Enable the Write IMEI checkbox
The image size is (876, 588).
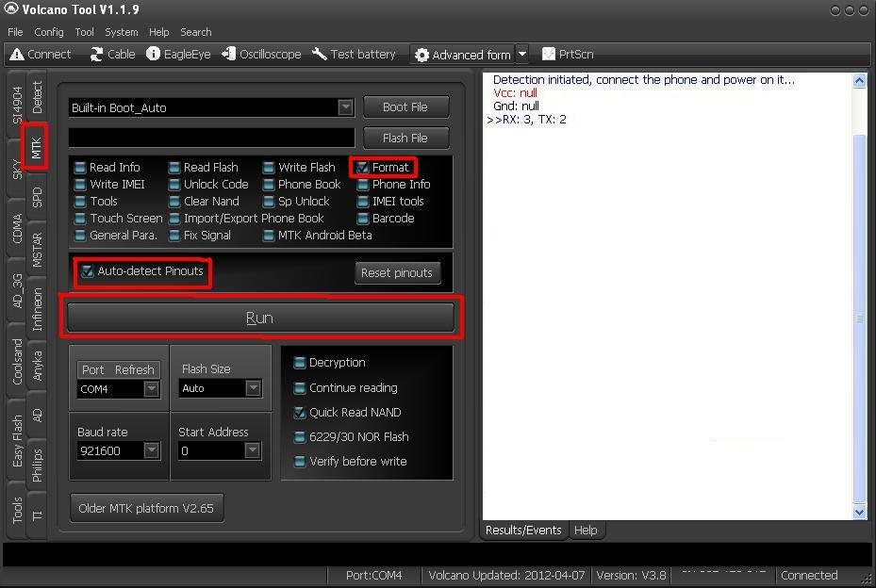coord(80,185)
